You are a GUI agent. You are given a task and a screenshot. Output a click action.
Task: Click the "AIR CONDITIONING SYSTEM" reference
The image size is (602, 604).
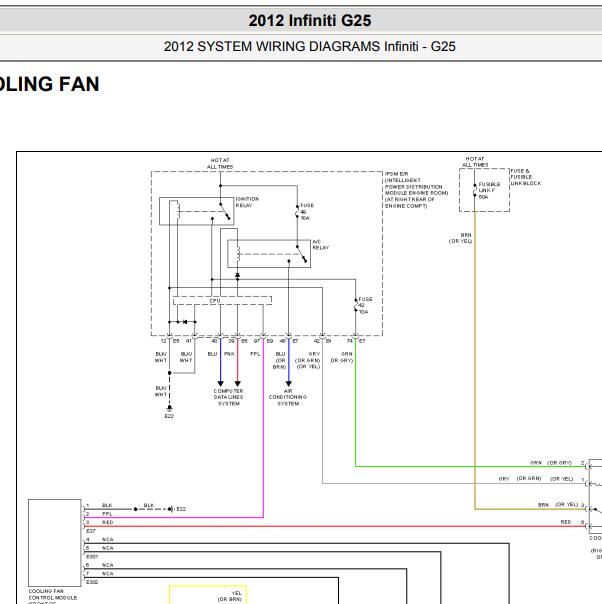point(288,397)
